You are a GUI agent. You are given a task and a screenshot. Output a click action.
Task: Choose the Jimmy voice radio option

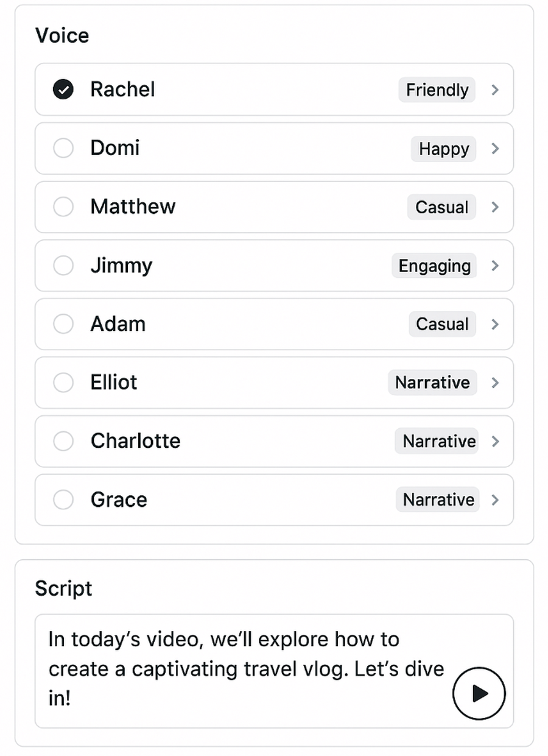pos(63,265)
